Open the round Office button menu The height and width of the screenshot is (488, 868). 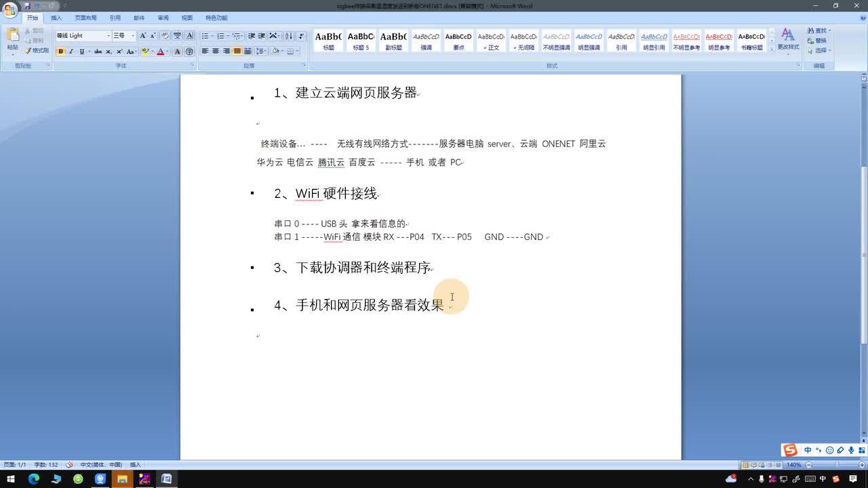click(x=9, y=9)
